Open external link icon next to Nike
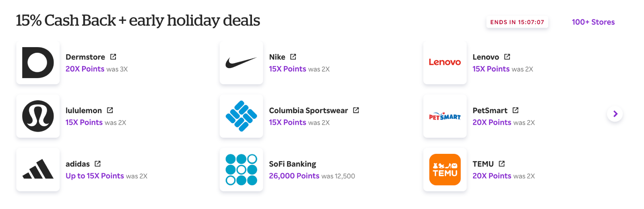 click(x=293, y=57)
